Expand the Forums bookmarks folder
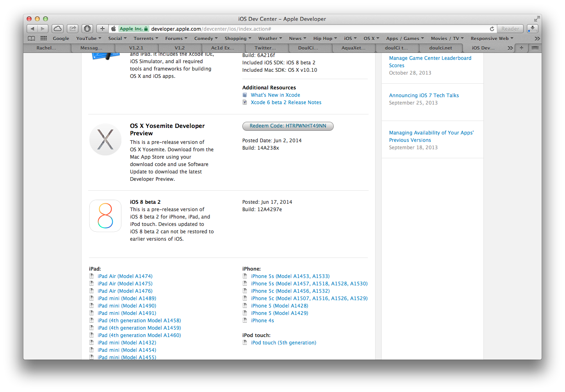 point(176,39)
